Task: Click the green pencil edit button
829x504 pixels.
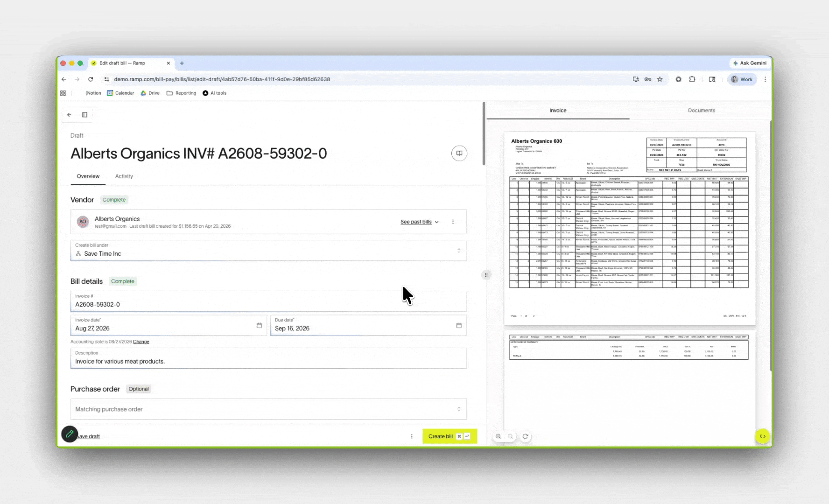Action: (70, 434)
